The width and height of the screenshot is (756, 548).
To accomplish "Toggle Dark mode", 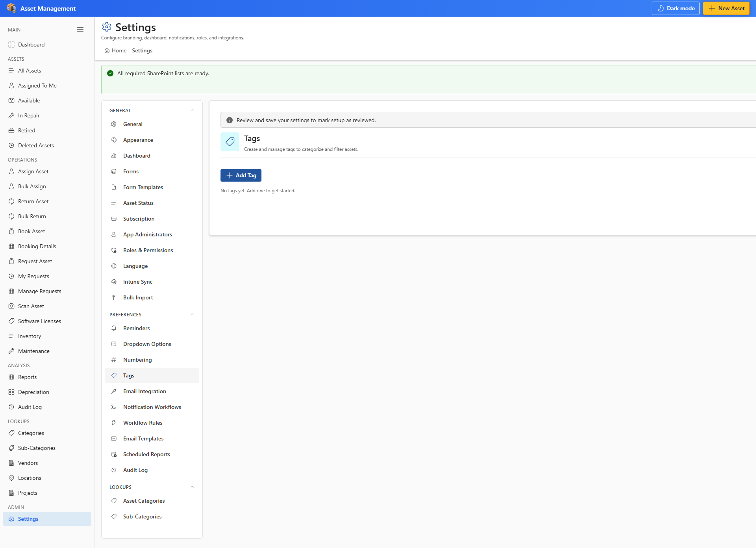I will (676, 8).
